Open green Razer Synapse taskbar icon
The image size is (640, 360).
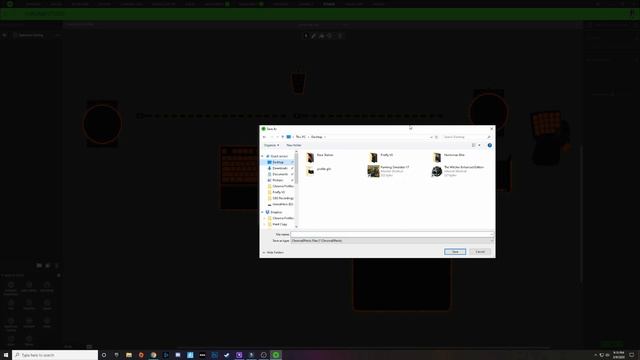276,355
